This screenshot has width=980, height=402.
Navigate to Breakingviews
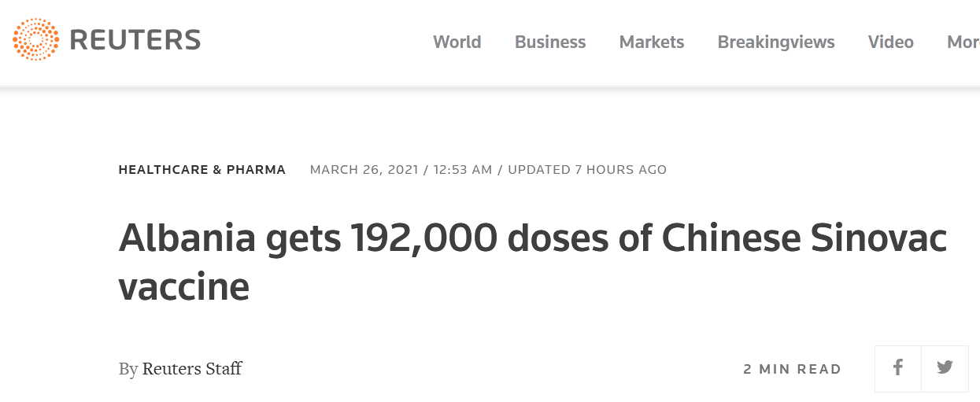776,42
